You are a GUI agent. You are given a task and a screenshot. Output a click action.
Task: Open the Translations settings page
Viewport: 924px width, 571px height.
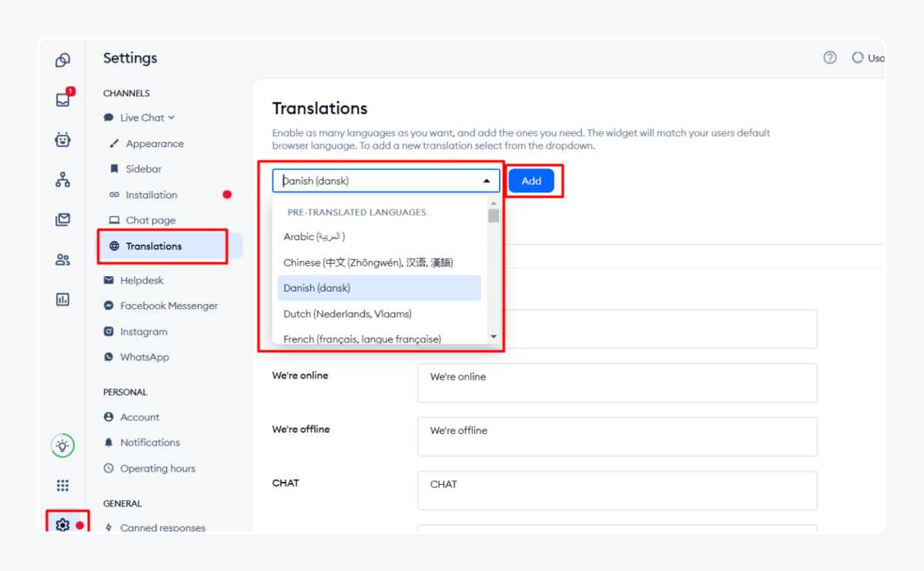click(x=154, y=245)
